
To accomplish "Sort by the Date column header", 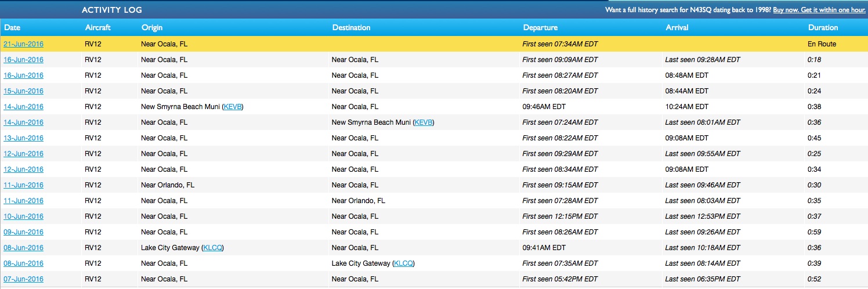I will [x=12, y=27].
